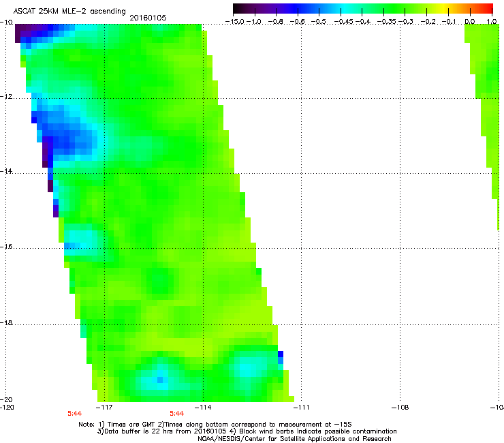Click the date label "20160105"
The height and width of the screenshot is (443, 504).
point(148,18)
